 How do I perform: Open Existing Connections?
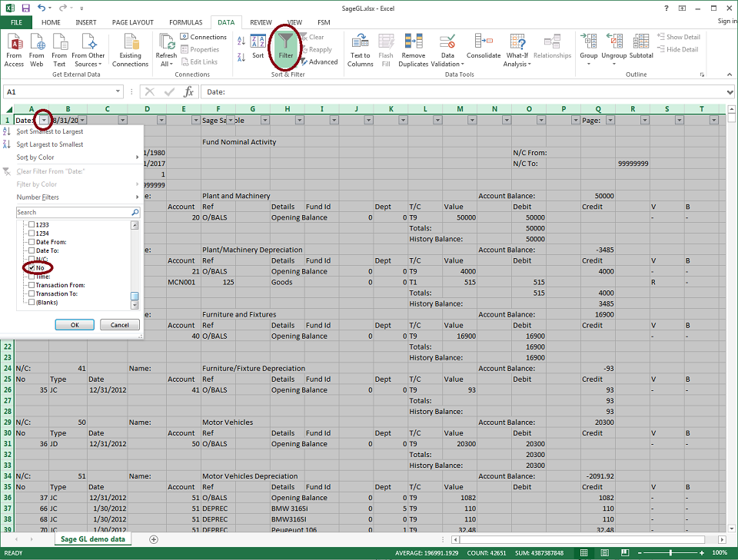131,51
